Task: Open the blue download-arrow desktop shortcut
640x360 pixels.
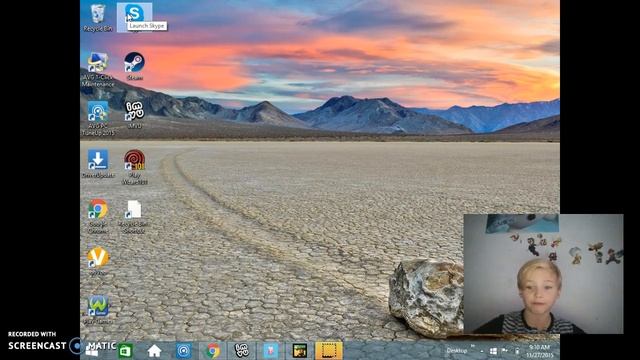Action: [98, 164]
